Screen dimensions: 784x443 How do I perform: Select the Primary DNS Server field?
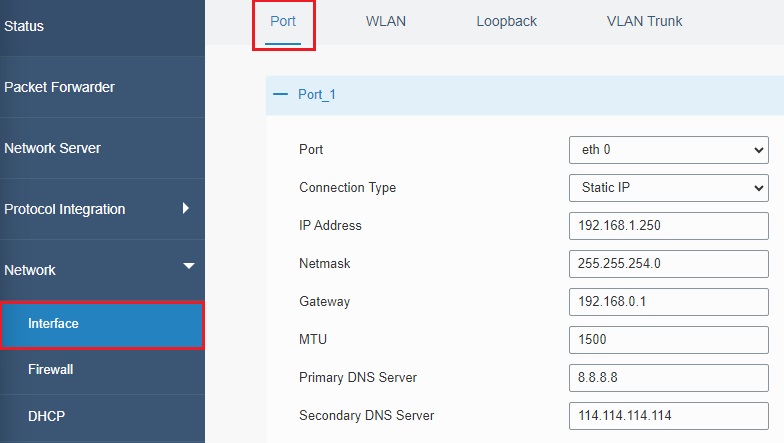point(668,378)
